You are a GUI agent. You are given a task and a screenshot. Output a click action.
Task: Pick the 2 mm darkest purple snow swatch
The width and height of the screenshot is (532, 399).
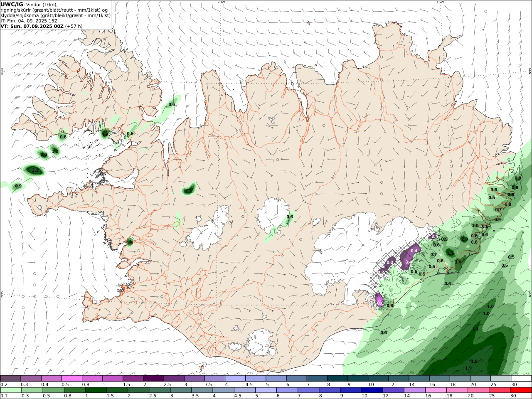[x=153, y=378]
